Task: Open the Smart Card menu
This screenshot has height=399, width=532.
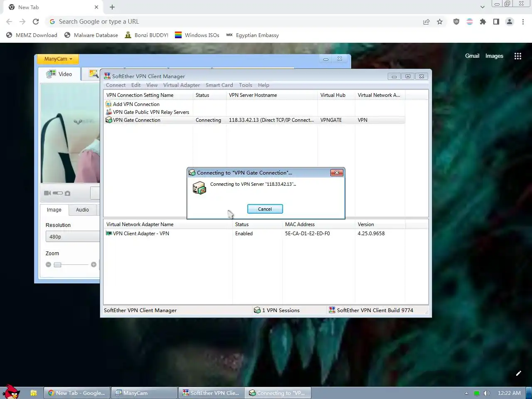Action: (219, 85)
